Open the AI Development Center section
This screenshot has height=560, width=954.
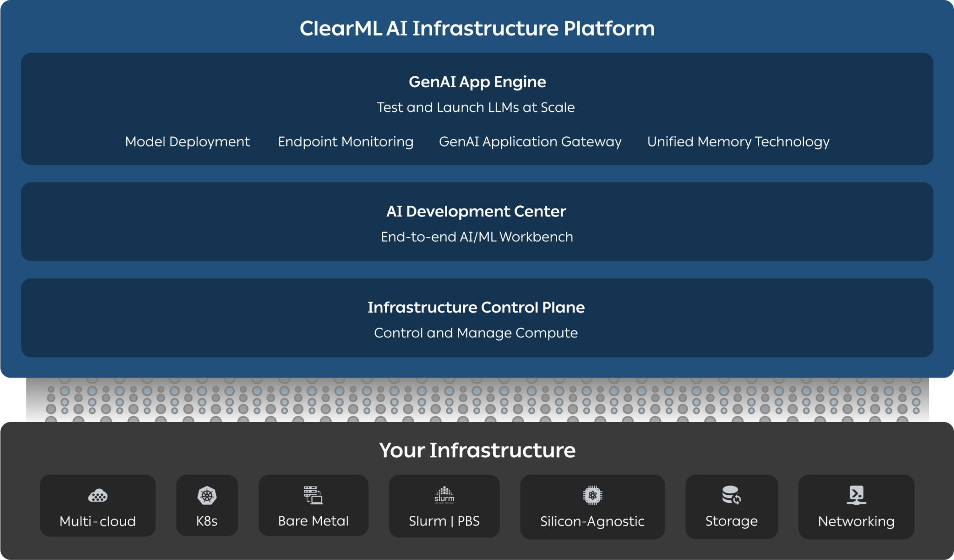[x=477, y=222]
